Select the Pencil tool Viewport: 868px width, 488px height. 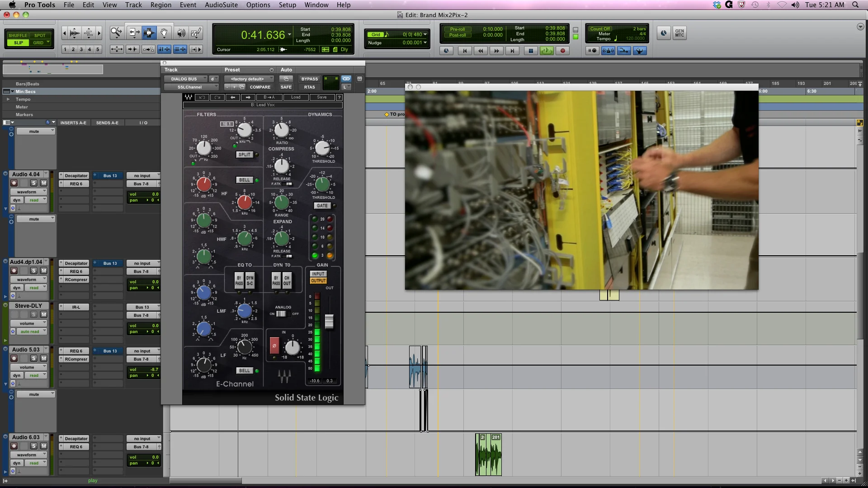196,33
